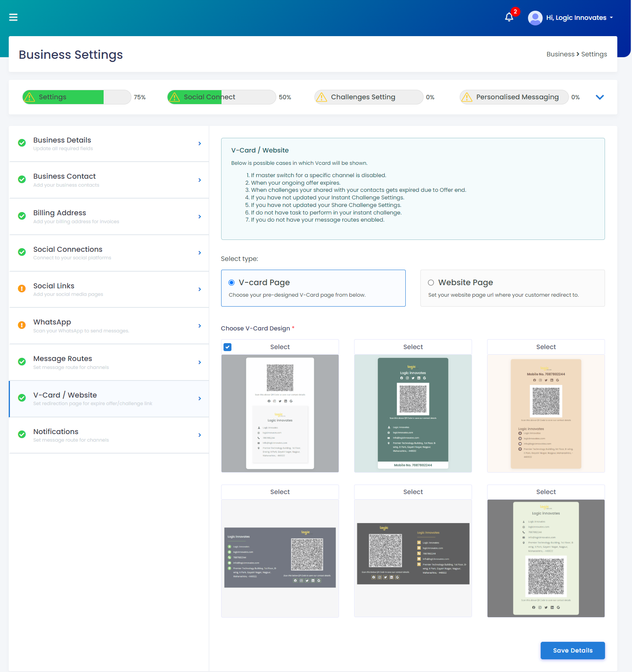632x672 pixels.
Task: Click the Personalised Messaging 0% progress bar
Action: click(x=514, y=97)
